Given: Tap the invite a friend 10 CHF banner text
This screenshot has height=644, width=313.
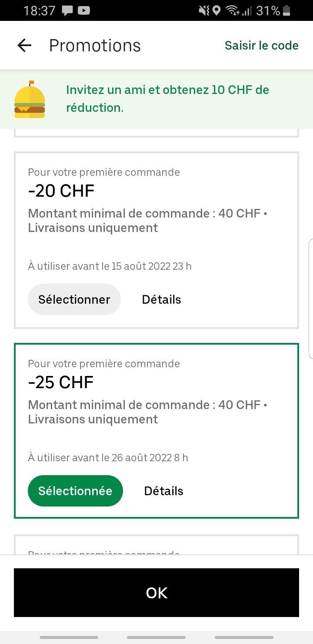Looking at the screenshot, I should click(167, 99).
